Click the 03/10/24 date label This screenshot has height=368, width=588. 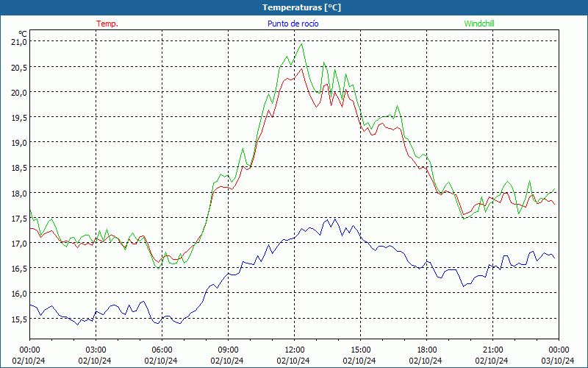[558, 361]
